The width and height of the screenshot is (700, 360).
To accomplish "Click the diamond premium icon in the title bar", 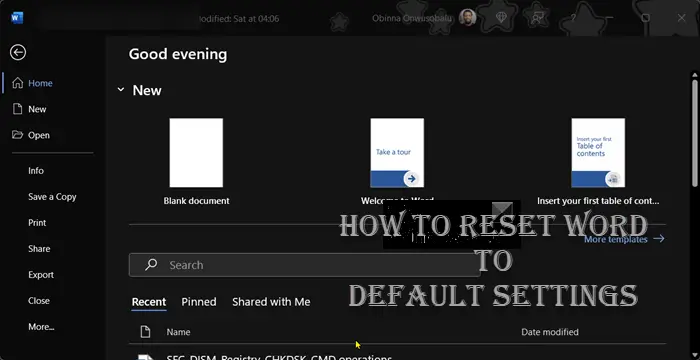I will [x=501, y=18].
